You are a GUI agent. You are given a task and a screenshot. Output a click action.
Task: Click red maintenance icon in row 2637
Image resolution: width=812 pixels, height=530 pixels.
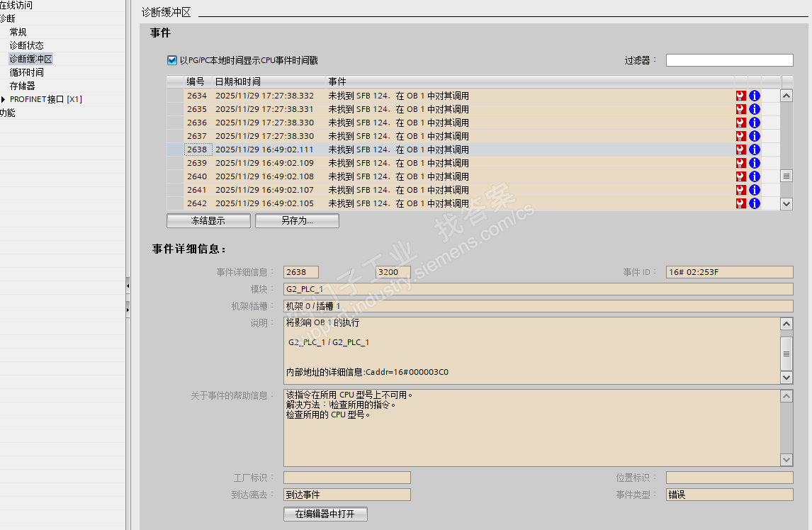coord(741,136)
